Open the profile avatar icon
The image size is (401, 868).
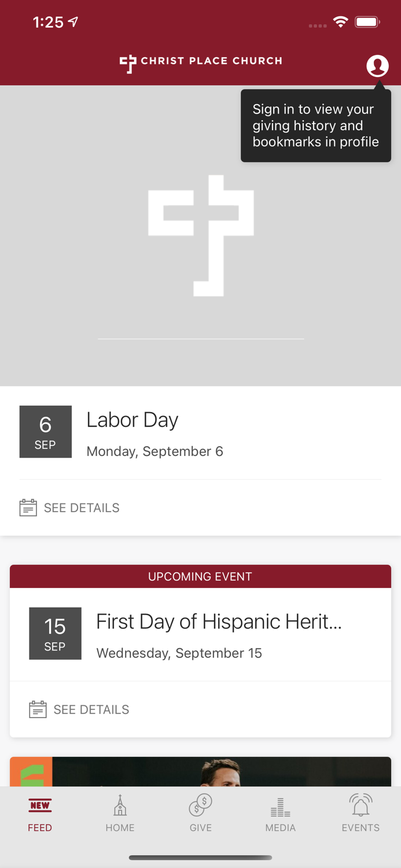pos(377,66)
